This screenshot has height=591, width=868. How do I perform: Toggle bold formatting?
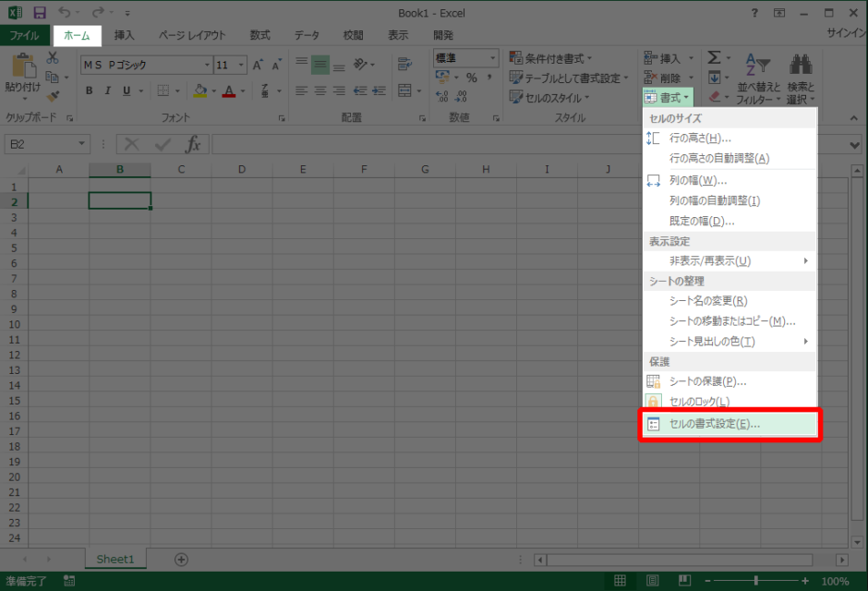click(x=90, y=90)
